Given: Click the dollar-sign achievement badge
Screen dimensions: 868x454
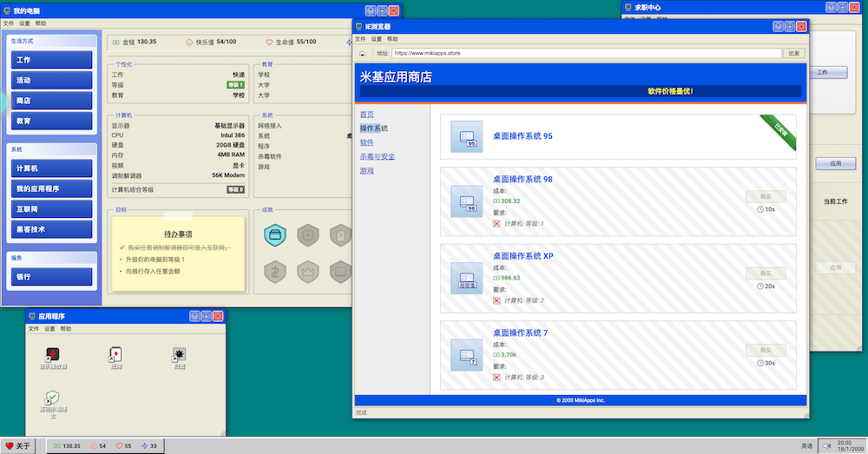Looking at the screenshot, I should click(x=275, y=272).
